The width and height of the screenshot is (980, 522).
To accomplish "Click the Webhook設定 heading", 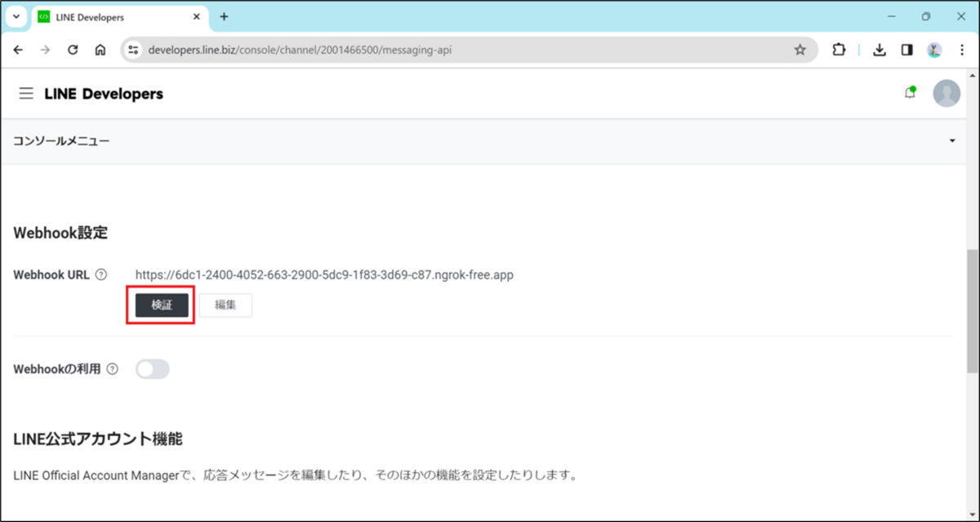I will [60, 233].
